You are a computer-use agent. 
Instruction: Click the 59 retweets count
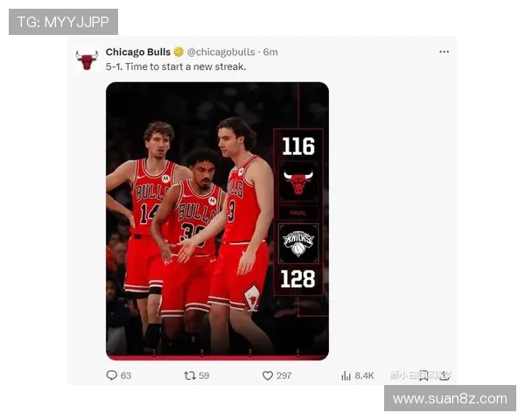coord(204,375)
